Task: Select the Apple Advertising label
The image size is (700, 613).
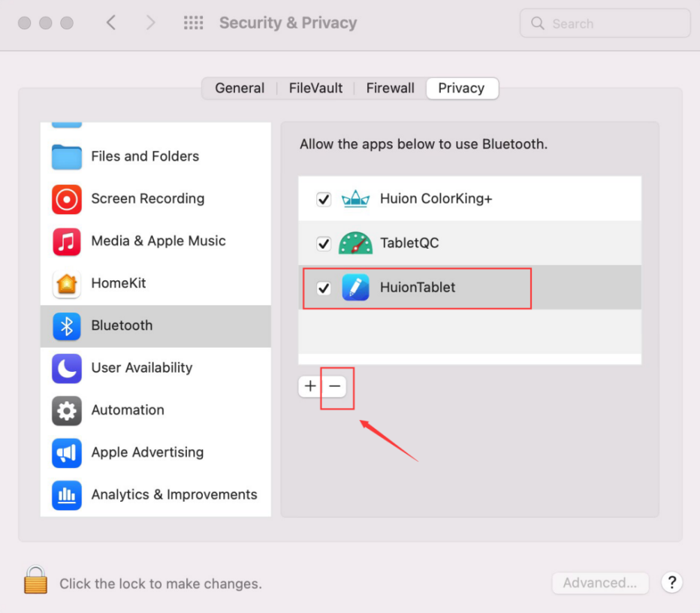Action: click(147, 452)
